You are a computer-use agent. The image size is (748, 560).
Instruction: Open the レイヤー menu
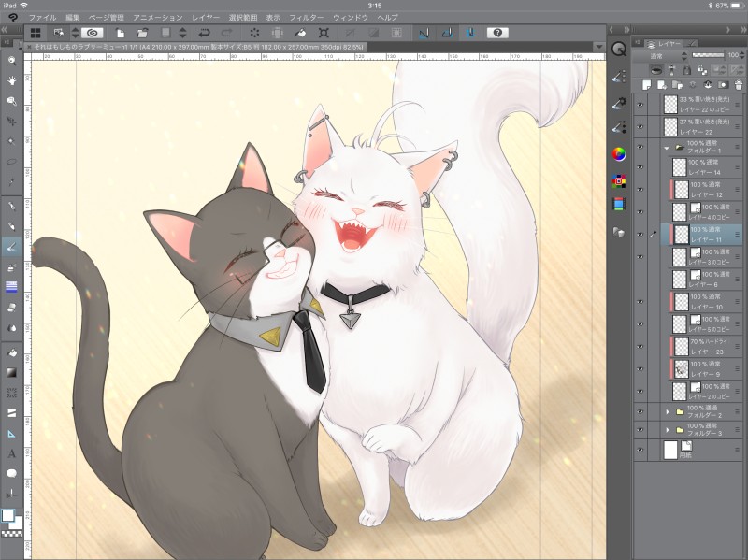pyautogui.click(x=206, y=17)
